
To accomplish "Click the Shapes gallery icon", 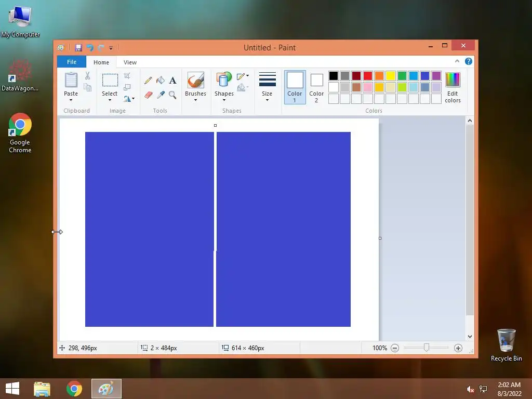I will pos(224,80).
